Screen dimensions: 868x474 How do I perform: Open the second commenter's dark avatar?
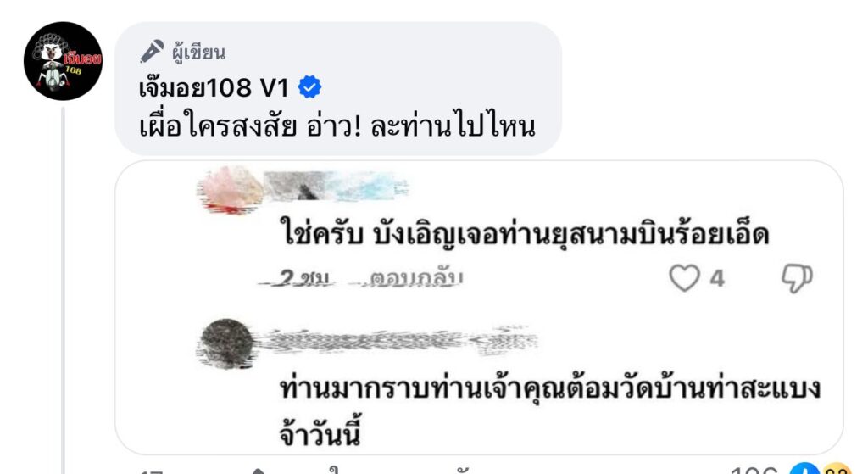[x=225, y=343]
